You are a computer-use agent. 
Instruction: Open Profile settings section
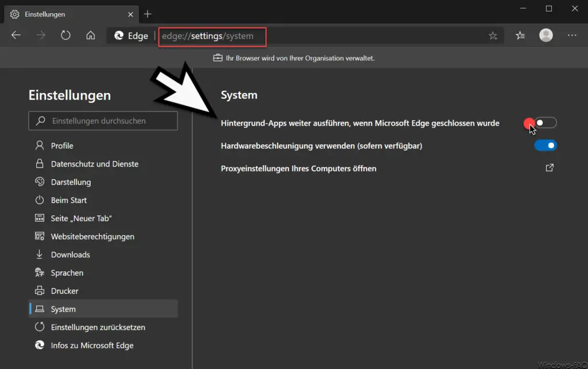(x=103, y=145)
